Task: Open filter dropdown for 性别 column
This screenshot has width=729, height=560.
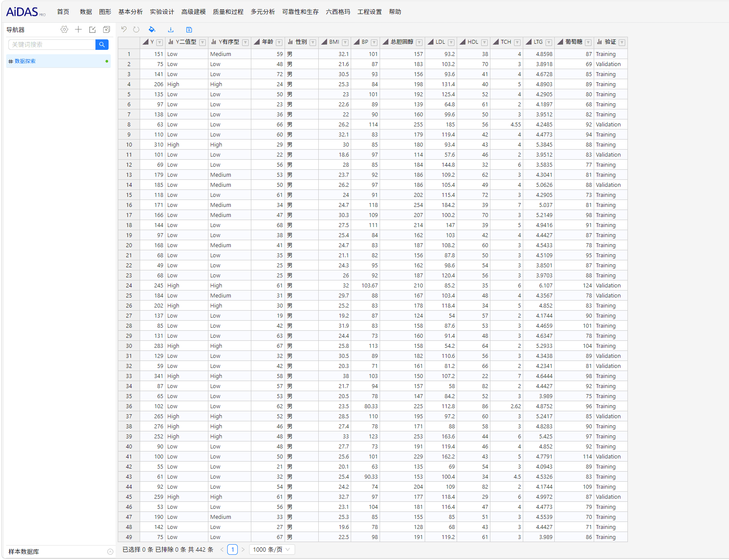Action: point(313,42)
